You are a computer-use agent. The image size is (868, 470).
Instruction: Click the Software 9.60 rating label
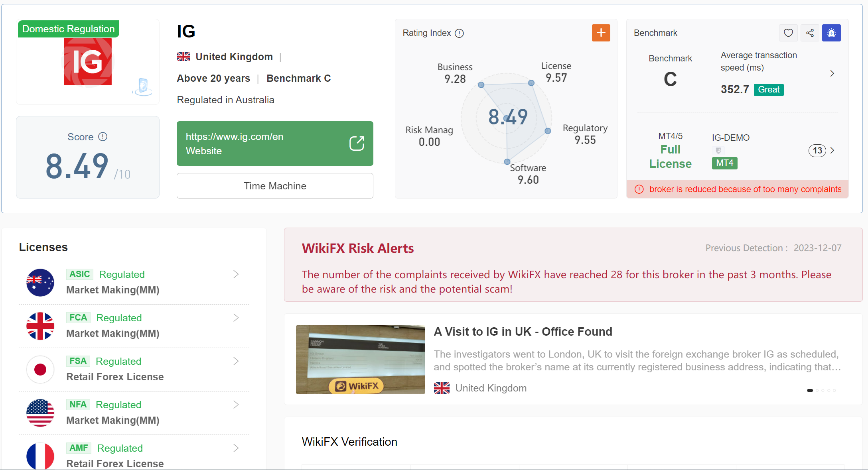point(528,174)
